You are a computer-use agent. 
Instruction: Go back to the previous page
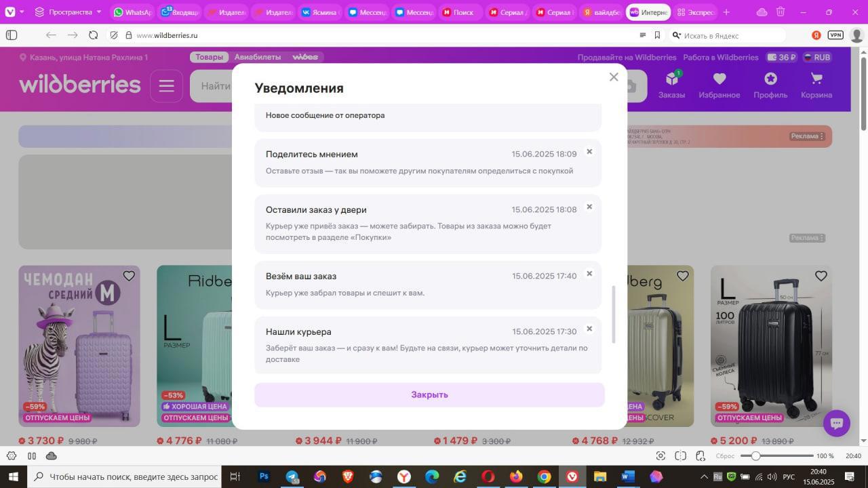51,35
